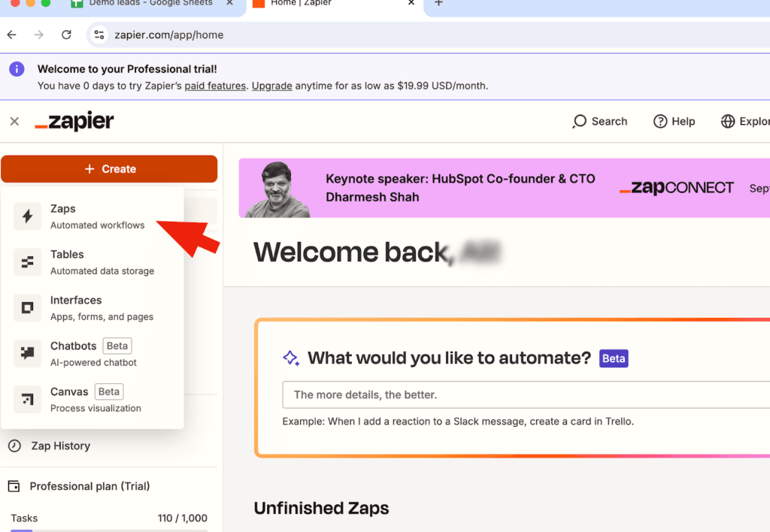Refresh the Zapier page
The image size is (770, 532).
66,35
